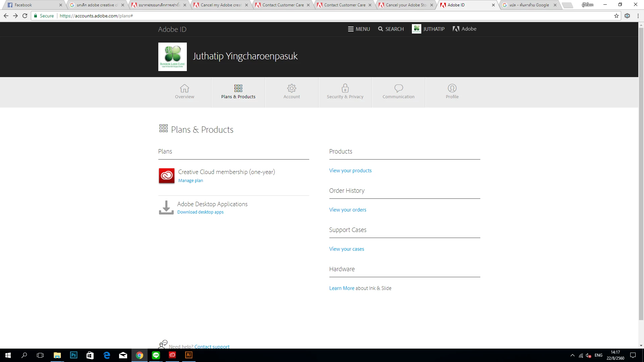Open Account via the gear icon
Screen dimensions: 644x362
(291, 88)
